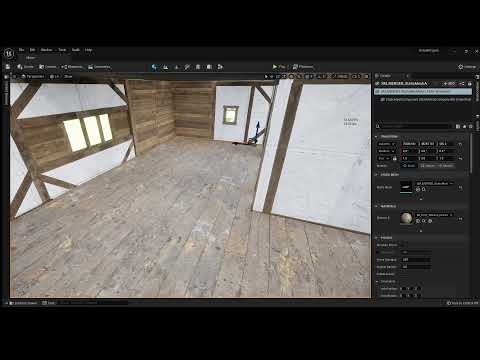The height and width of the screenshot is (360, 480).
Task: Open the Rotation type dropdown
Action: click(386, 151)
